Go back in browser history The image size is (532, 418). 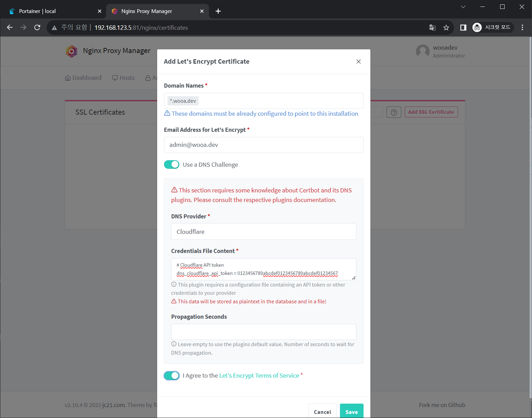[10, 27]
